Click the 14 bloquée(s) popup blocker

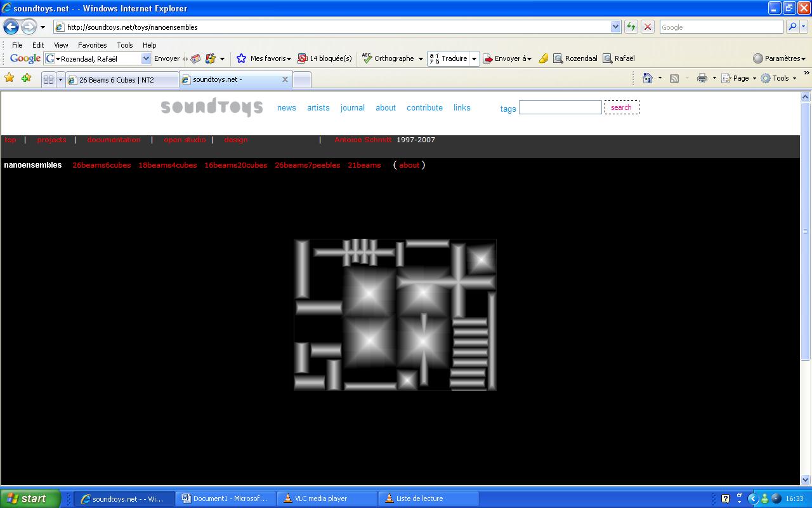tap(325, 58)
